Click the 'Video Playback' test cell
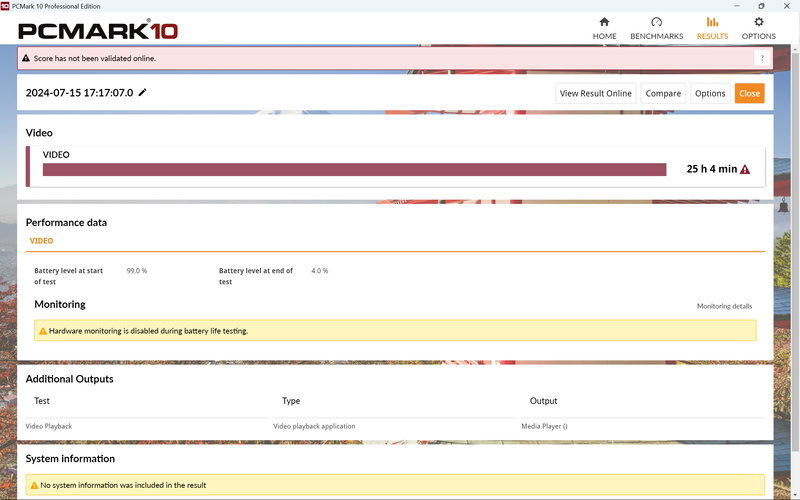This screenshot has width=800, height=500. point(48,426)
